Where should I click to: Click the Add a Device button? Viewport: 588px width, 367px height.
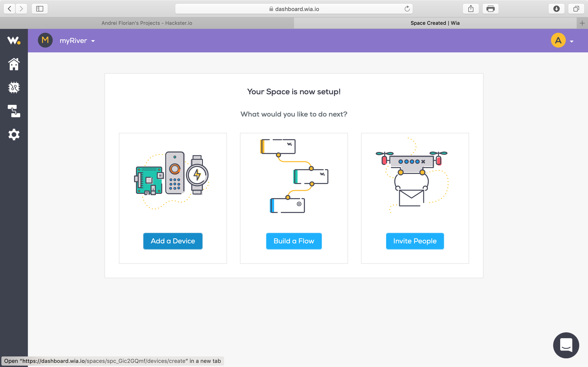[173, 241]
